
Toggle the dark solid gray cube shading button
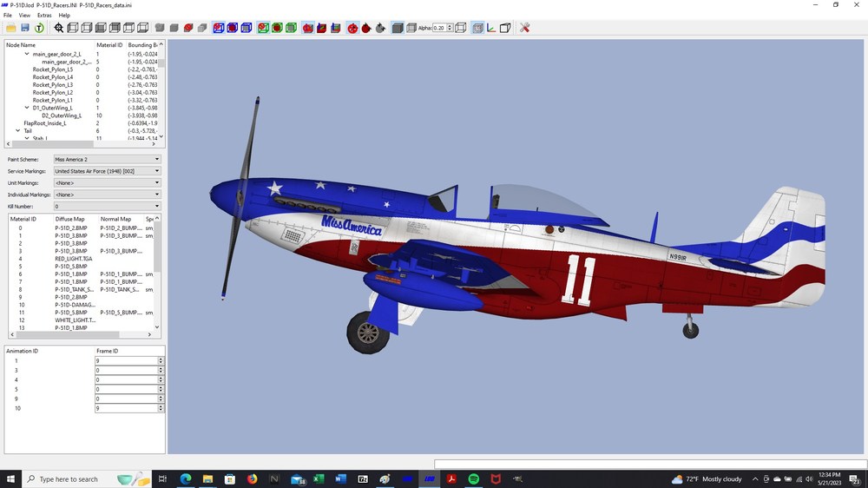tap(397, 28)
